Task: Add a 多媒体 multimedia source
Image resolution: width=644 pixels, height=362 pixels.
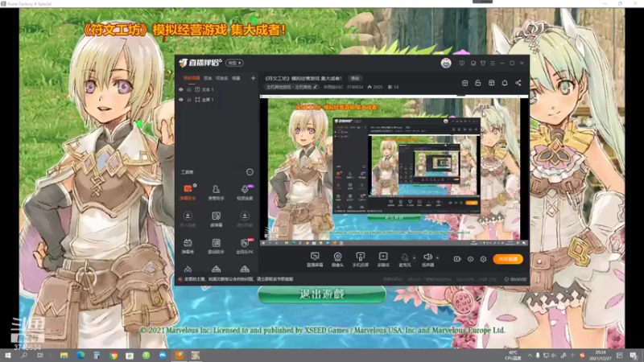Action: point(383,259)
